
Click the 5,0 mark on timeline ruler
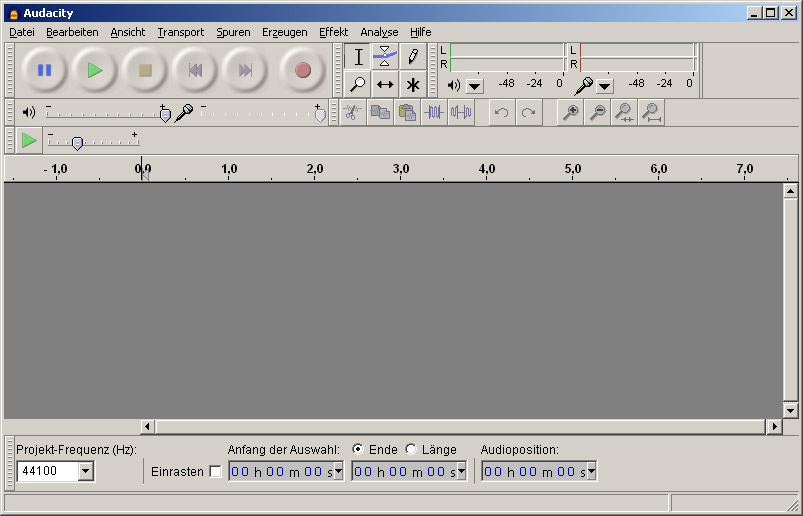[573, 169]
